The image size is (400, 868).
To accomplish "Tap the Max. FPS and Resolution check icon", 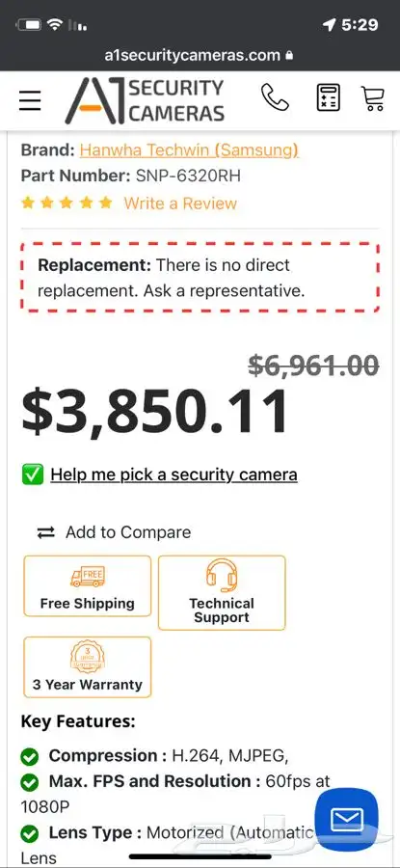I will coord(29,783).
